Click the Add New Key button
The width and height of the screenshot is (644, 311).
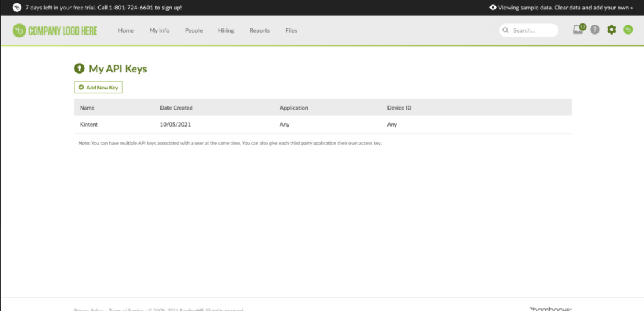click(98, 88)
